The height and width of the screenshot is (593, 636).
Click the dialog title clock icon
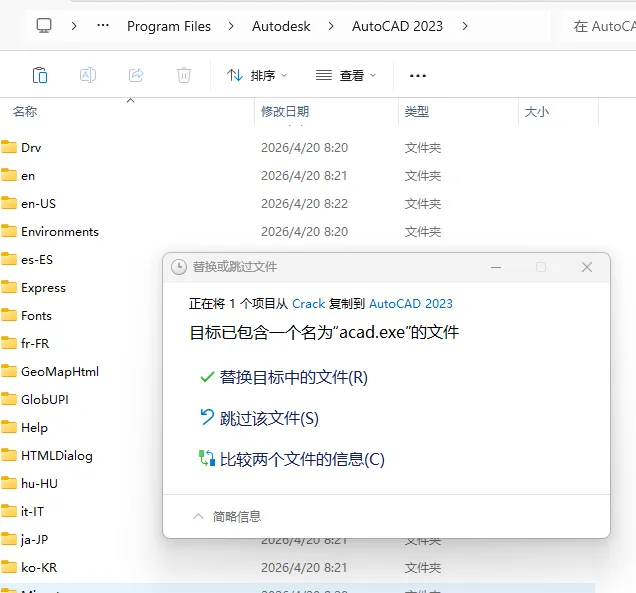pos(178,267)
